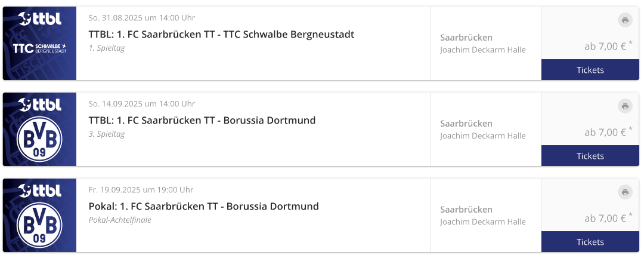This screenshot has width=644, height=258.
Task: Click print icon for Bergneustadt match
Action: 624,20
